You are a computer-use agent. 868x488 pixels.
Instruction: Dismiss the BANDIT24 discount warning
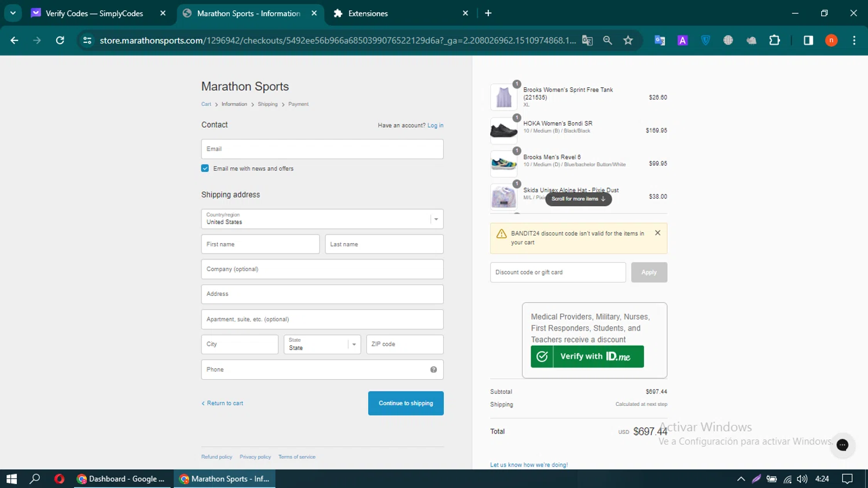(x=657, y=233)
